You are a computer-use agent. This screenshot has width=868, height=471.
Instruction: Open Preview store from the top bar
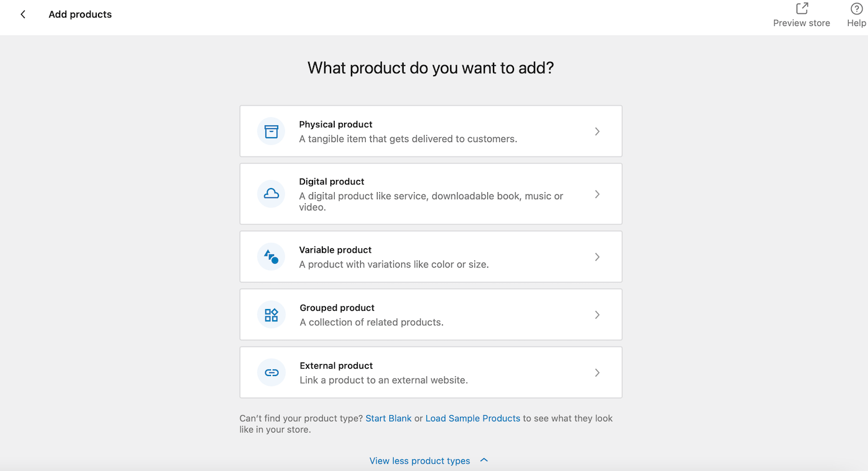(801, 14)
